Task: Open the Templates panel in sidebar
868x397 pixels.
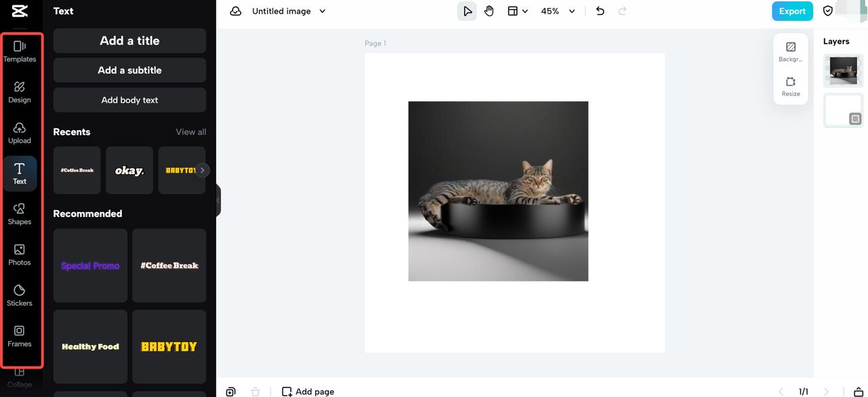Action: coord(20,52)
